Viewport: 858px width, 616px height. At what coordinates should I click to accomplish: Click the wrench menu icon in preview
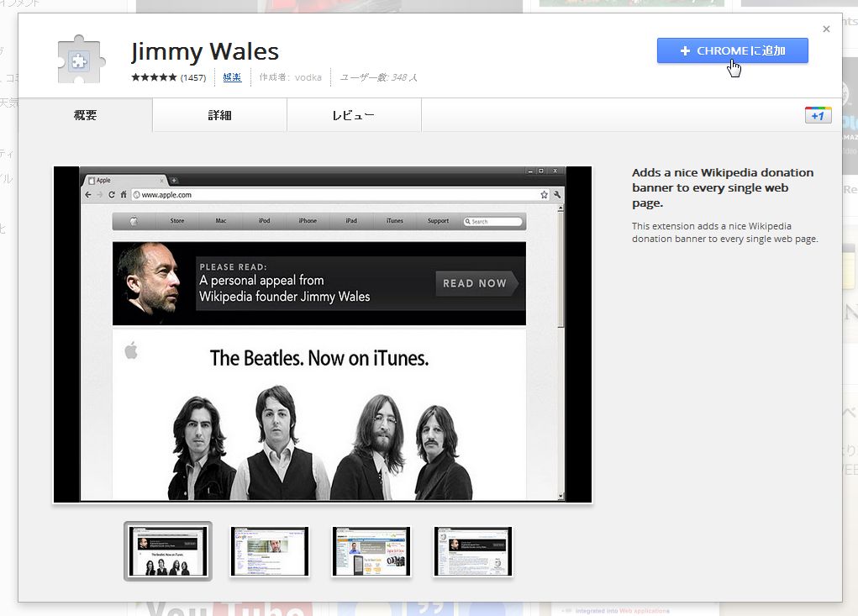pyautogui.click(x=557, y=195)
